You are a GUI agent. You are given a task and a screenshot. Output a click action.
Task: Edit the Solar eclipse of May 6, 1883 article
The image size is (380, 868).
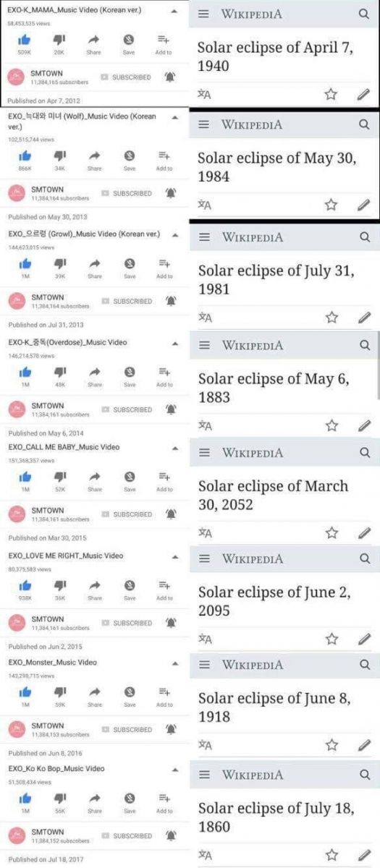click(x=364, y=425)
